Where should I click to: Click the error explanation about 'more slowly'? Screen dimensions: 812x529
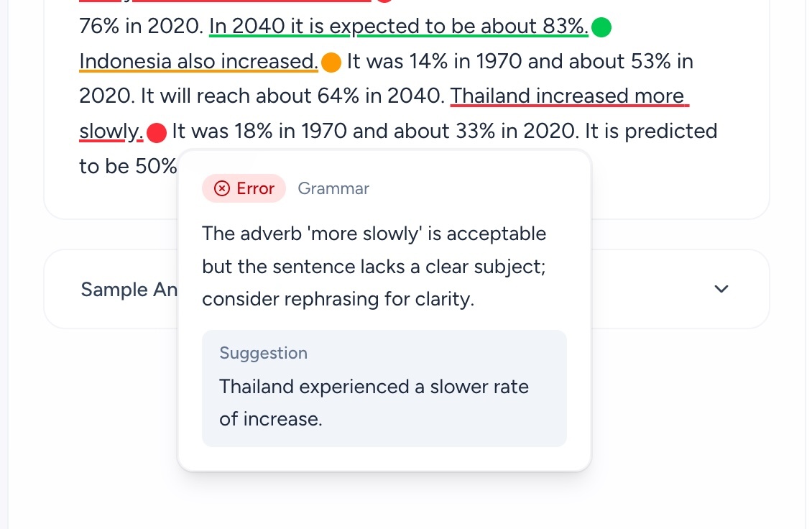[374, 267]
